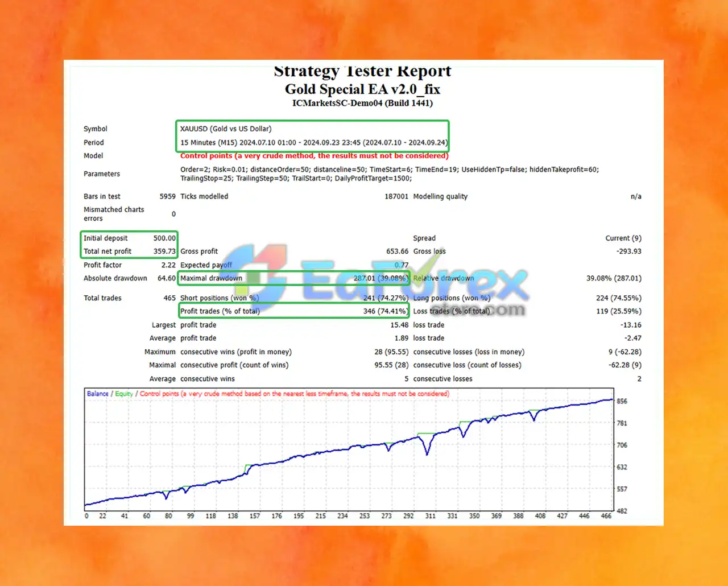Click the 856 value on the chart axis

click(622, 401)
